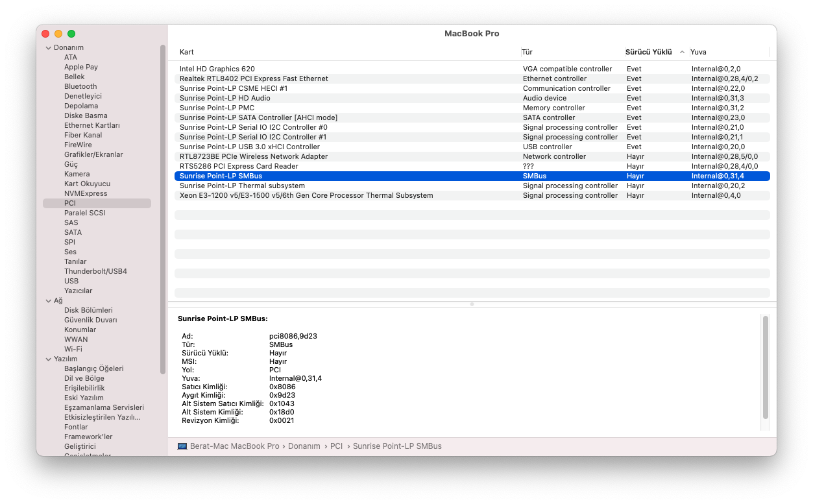Select the Sunrise Point-LP HD Audio row

pos(225,98)
